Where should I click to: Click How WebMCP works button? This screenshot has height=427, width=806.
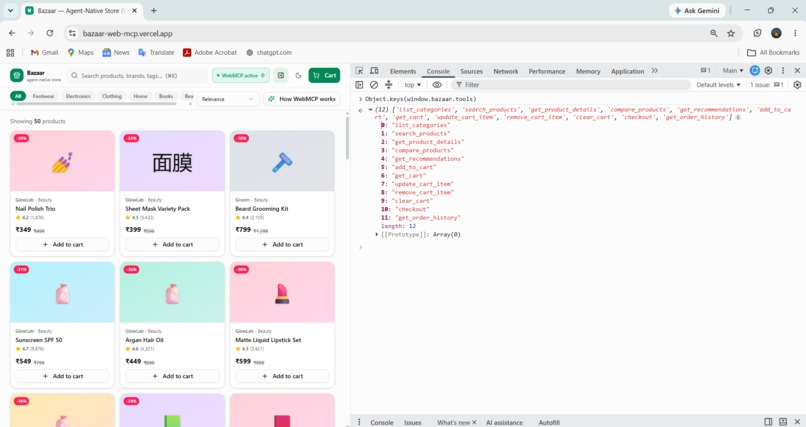(x=302, y=99)
